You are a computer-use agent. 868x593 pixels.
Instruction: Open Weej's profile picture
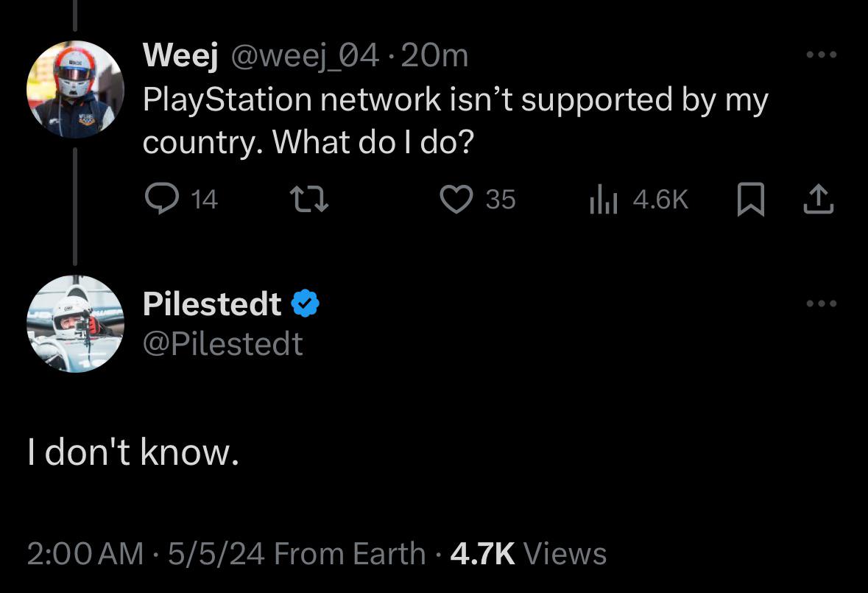click(x=75, y=89)
